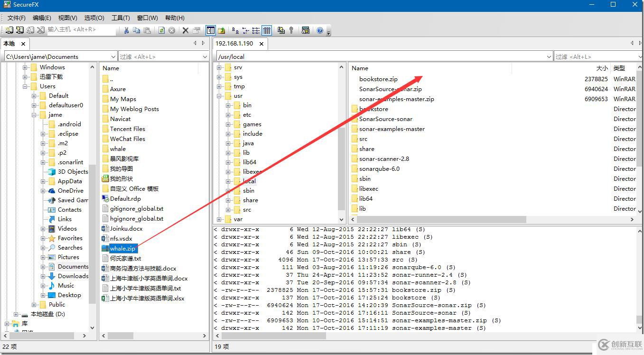Screen dimensions: 644x355
Task: Click the go up folder icon
Action: pos(222,30)
